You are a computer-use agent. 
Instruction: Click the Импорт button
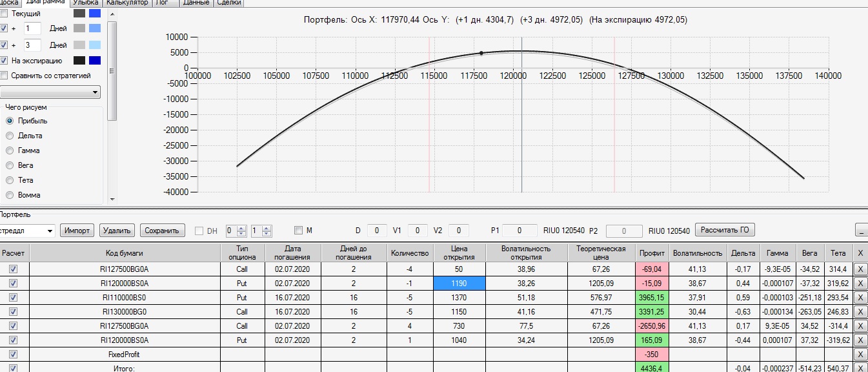pyautogui.click(x=77, y=231)
